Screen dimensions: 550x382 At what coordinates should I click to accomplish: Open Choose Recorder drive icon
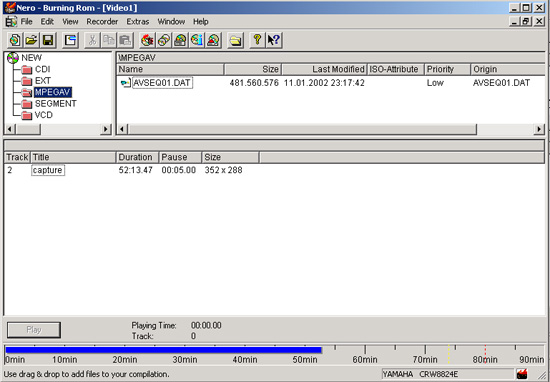[180, 40]
